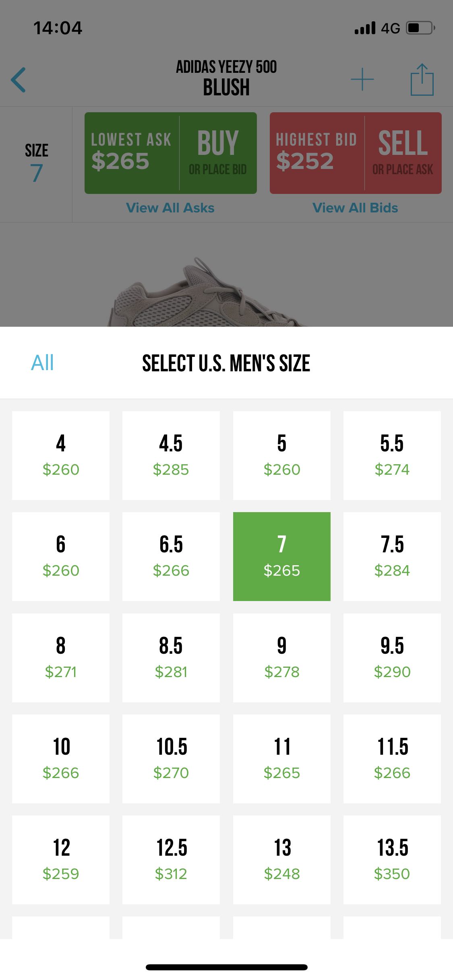The width and height of the screenshot is (453, 980).
Task: Pick size 9.5 at $290
Action: click(x=392, y=658)
